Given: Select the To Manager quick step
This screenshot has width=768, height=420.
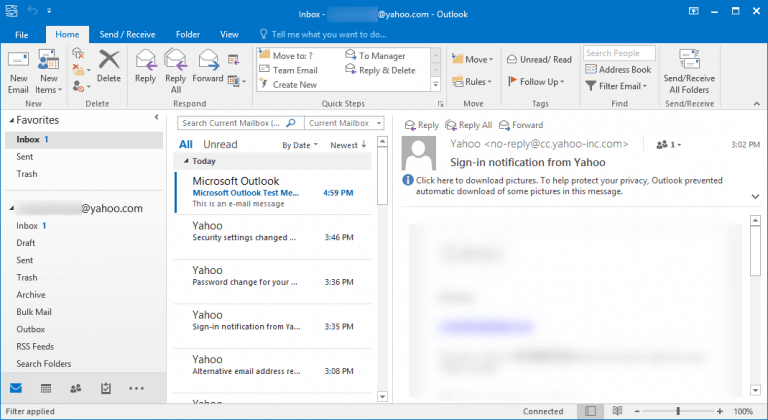Looking at the screenshot, I should [376, 55].
